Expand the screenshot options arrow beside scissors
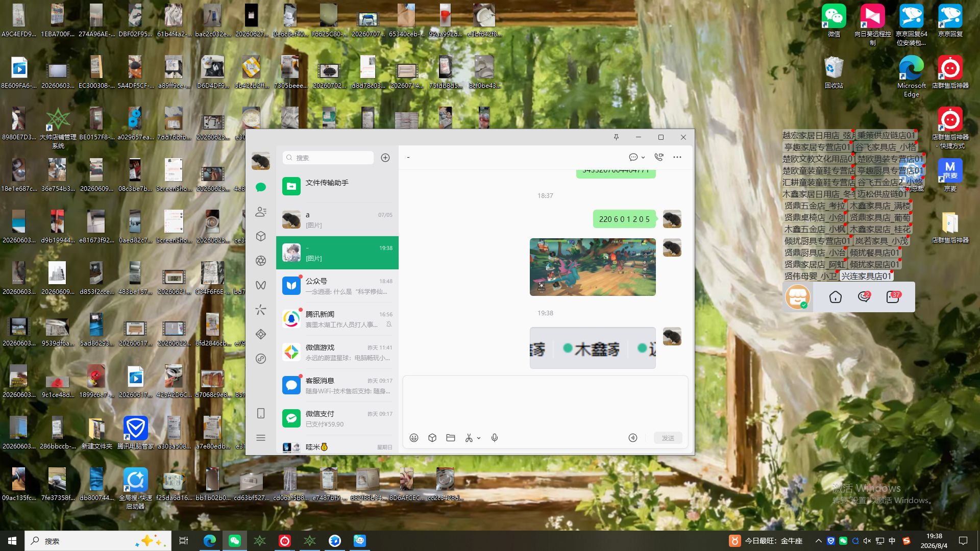 tap(479, 438)
